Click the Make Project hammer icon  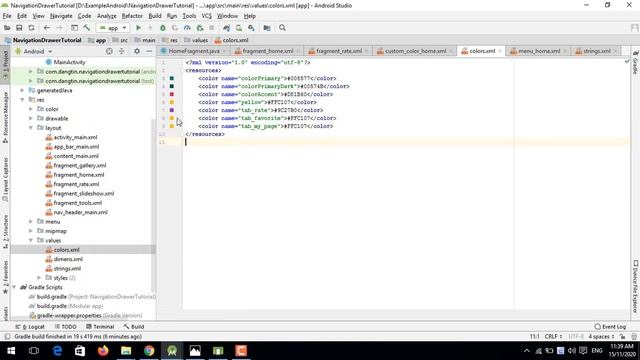(87, 28)
